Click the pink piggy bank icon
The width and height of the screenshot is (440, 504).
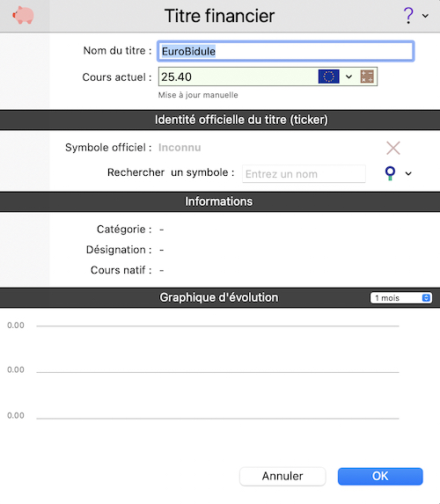(23, 15)
